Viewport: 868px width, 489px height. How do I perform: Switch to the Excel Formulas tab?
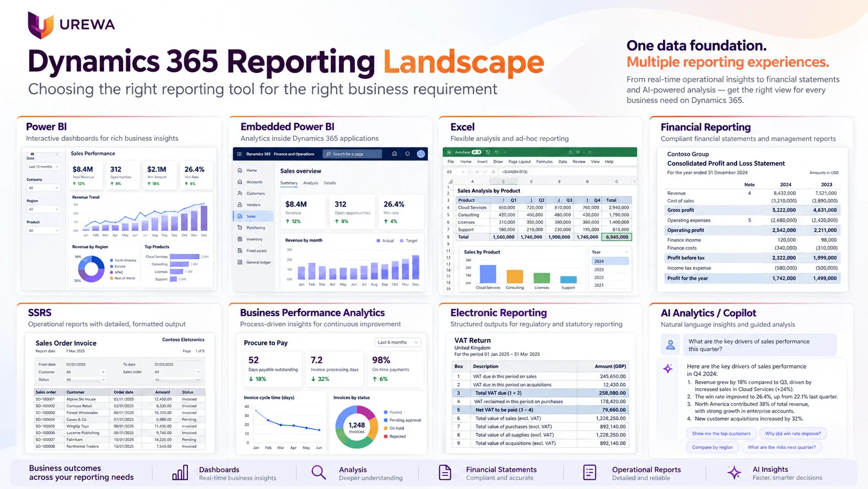(544, 162)
